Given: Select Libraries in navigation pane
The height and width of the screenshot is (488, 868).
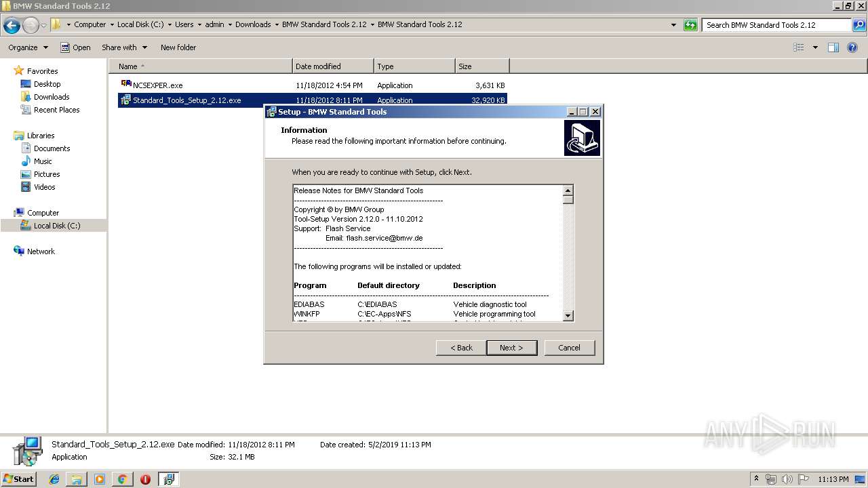Looking at the screenshot, I should (41, 136).
